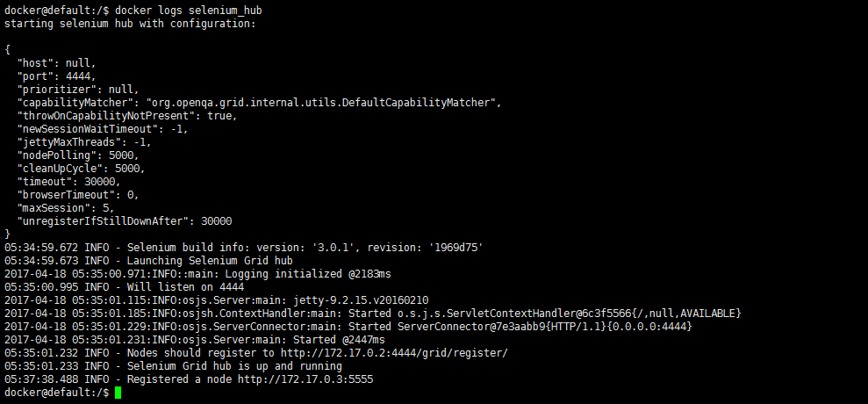Image resolution: width=868 pixels, height=404 pixels.
Task: Click the "port": 4444 config line
Action: (x=55, y=76)
